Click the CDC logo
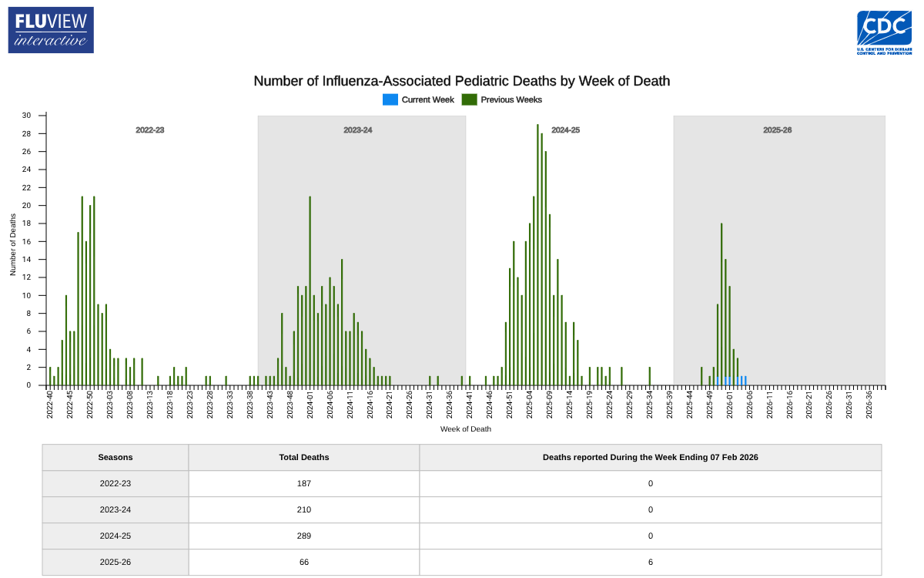Screen dimensions: 924x578 coord(884,32)
